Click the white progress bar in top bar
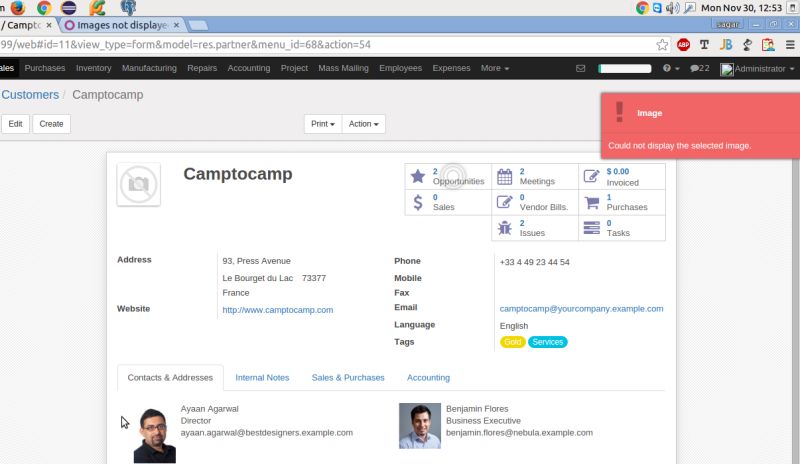The width and height of the screenshot is (800, 464). click(x=624, y=68)
